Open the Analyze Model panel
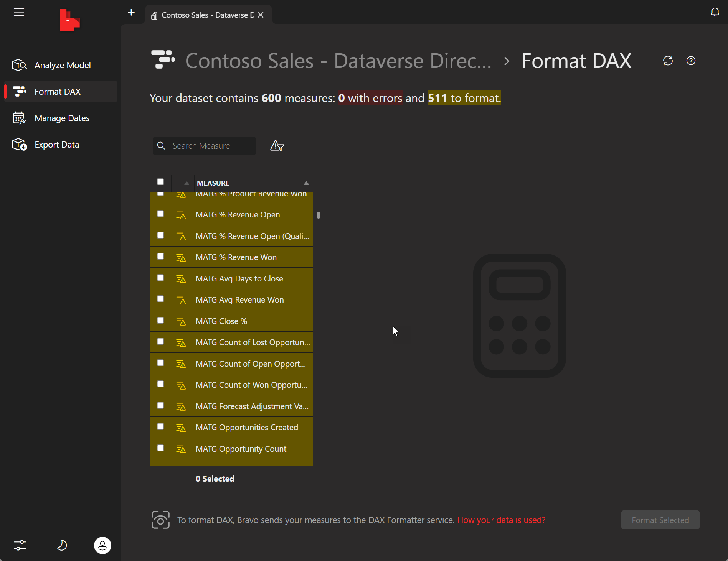 point(63,65)
